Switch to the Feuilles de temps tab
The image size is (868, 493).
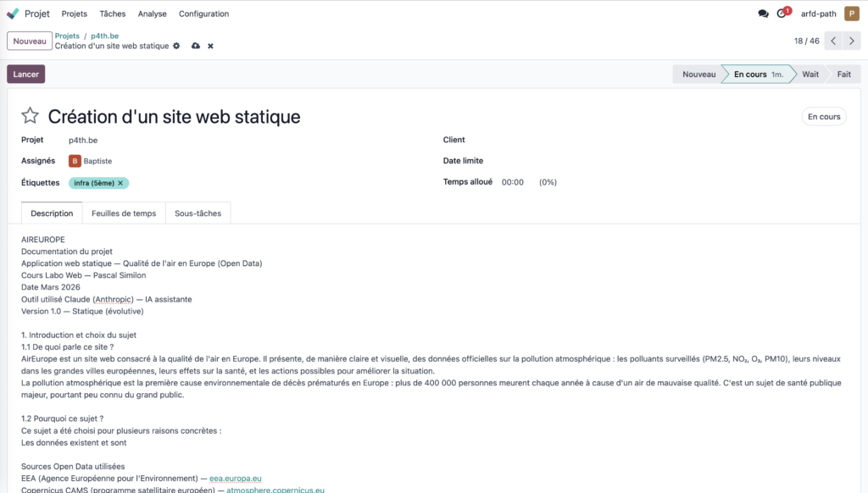coord(124,213)
